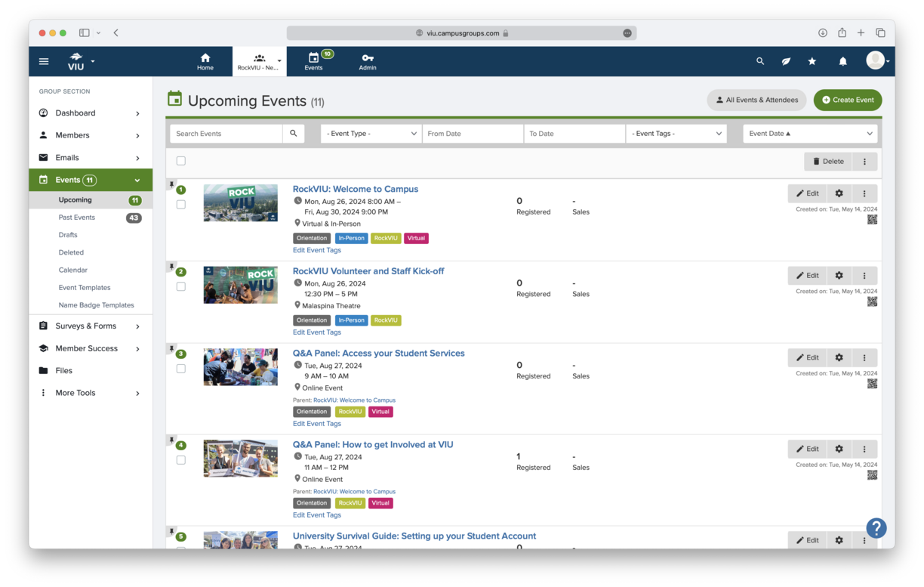The width and height of the screenshot is (924, 587).
Task: Show QR code for Welcome to Campus
Action: [x=872, y=220]
